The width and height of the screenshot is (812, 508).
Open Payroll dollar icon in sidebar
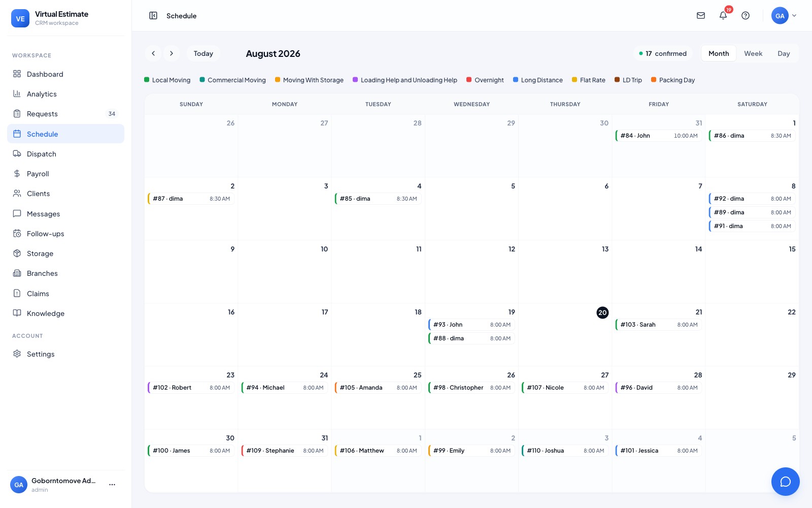coord(17,174)
